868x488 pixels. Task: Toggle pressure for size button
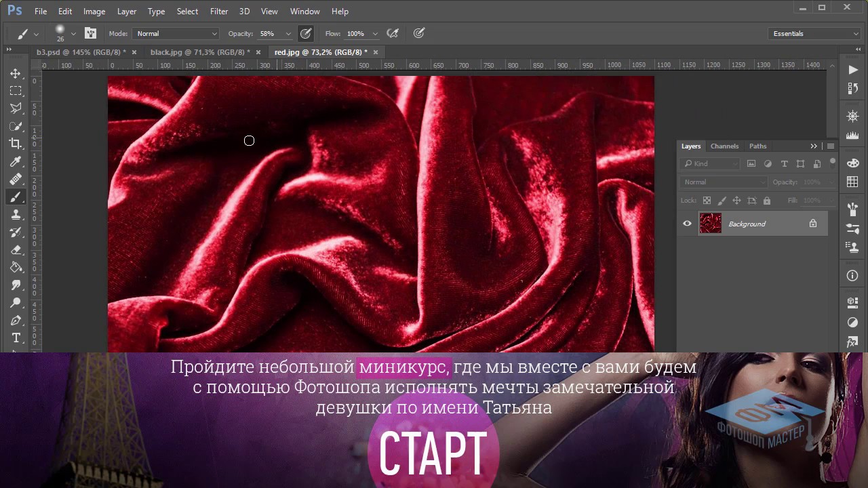coord(419,33)
